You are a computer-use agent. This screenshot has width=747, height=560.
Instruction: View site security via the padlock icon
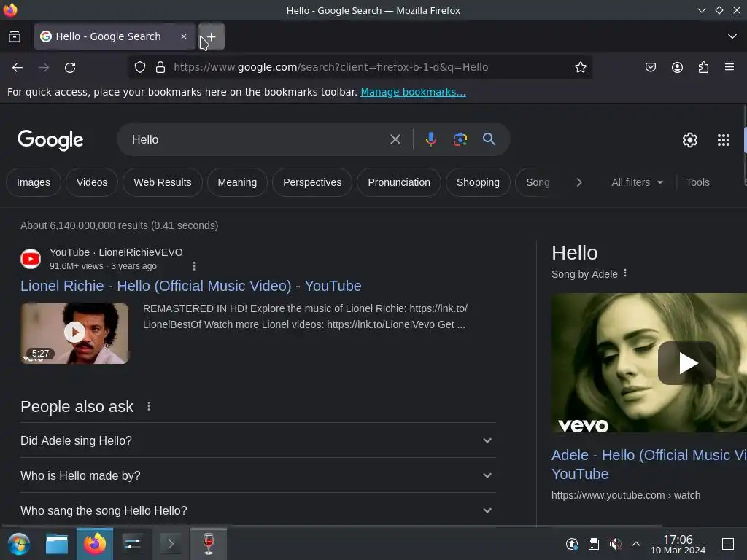coord(160,68)
